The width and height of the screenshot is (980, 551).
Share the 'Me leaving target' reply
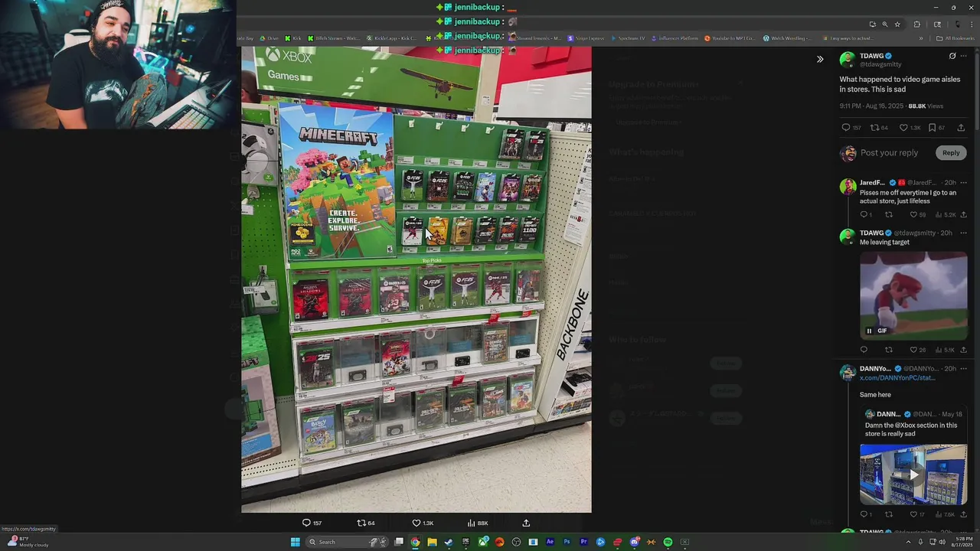[963, 350]
